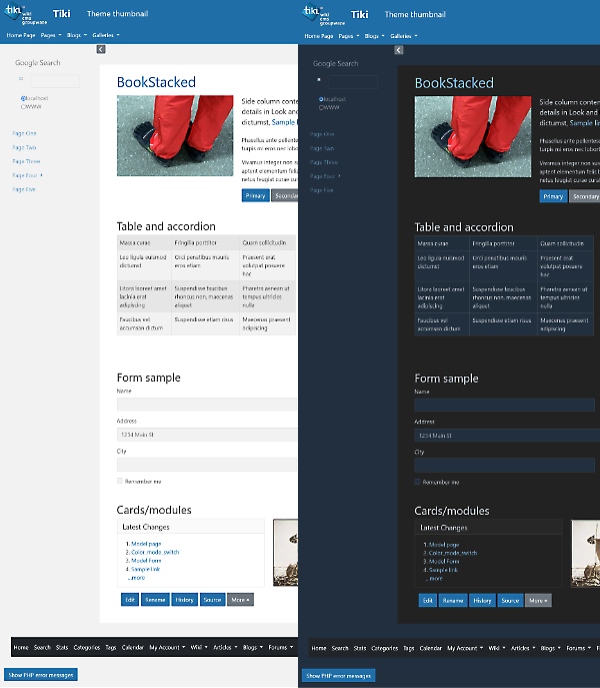Image resolution: width=600 pixels, height=688 pixels.
Task: Select the 'localhost' radio in light theme sidebar
Action: pyautogui.click(x=22, y=98)
